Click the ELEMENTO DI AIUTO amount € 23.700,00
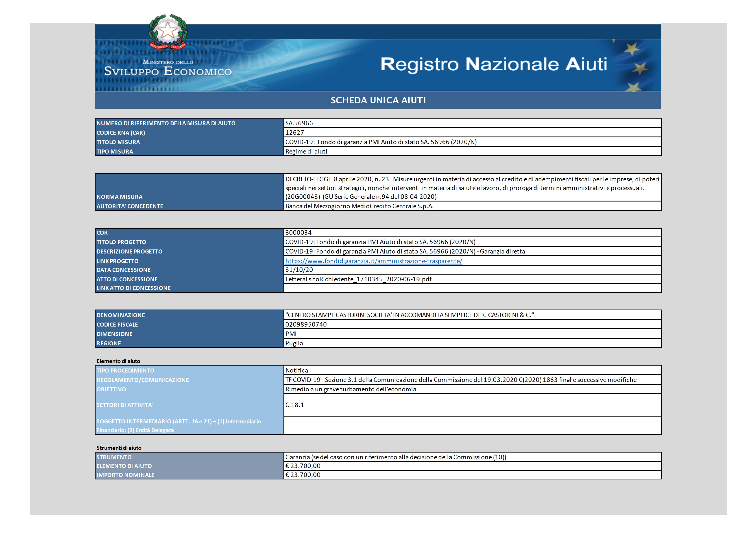The width and height of the screenshot is (756, 533). [304, 466]
